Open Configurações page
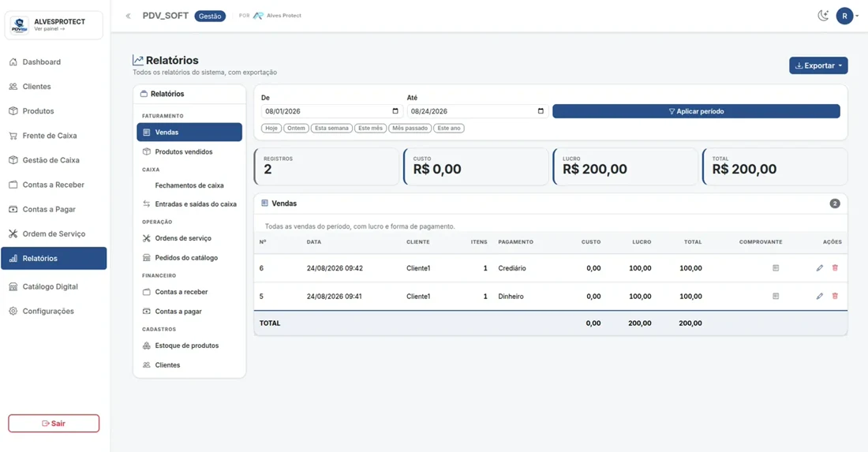The height and width of the screenshot is (452, 868). click(54, 311)
